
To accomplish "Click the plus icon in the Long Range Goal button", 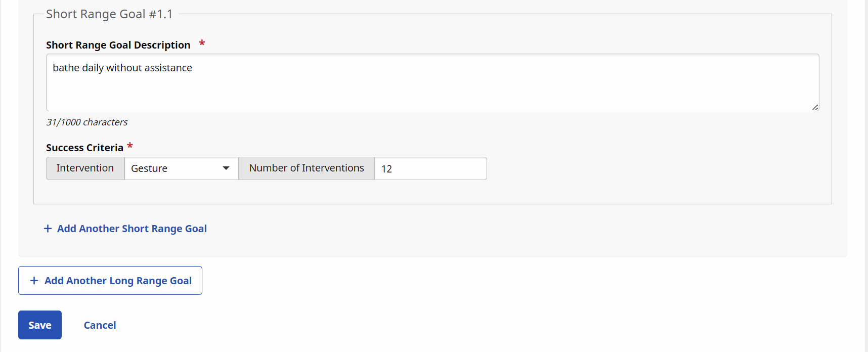I will [34, 281].
